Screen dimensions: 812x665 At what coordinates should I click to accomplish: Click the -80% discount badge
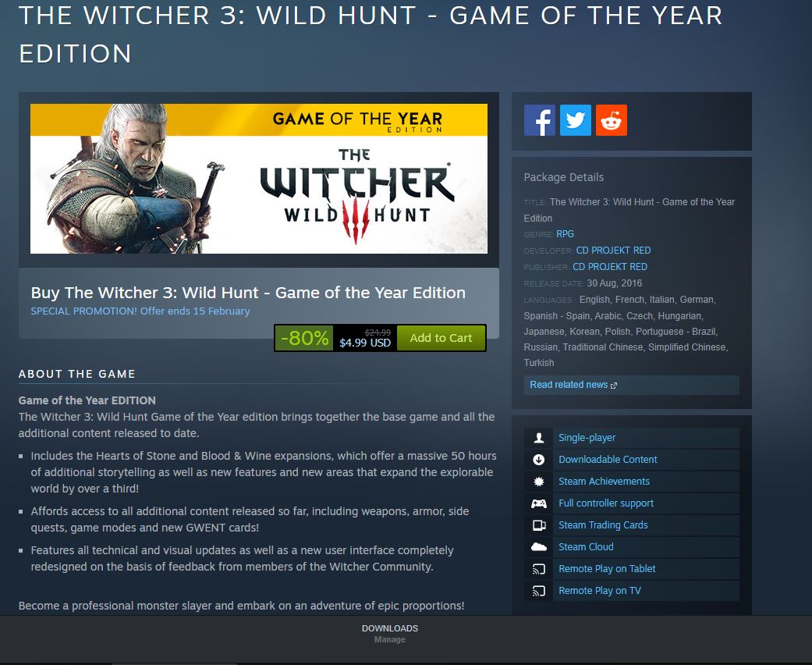pyautogui.click(x=304, y=338)
